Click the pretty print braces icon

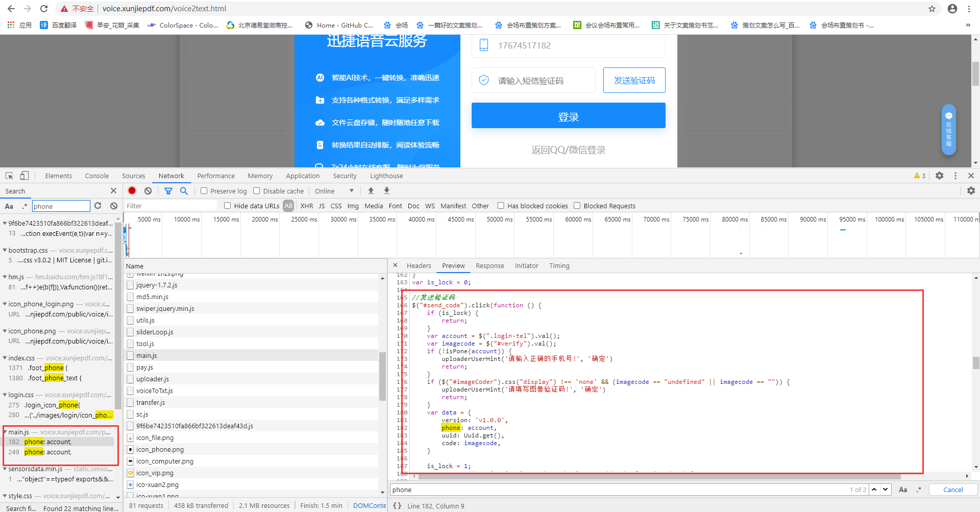[x=397, y=506]
